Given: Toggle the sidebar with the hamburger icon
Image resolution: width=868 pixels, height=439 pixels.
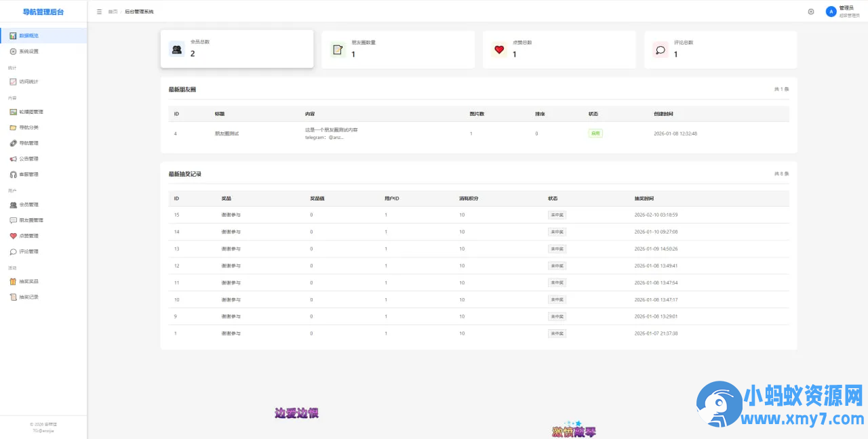Looking at the screenshot, I should pos(100,12).
